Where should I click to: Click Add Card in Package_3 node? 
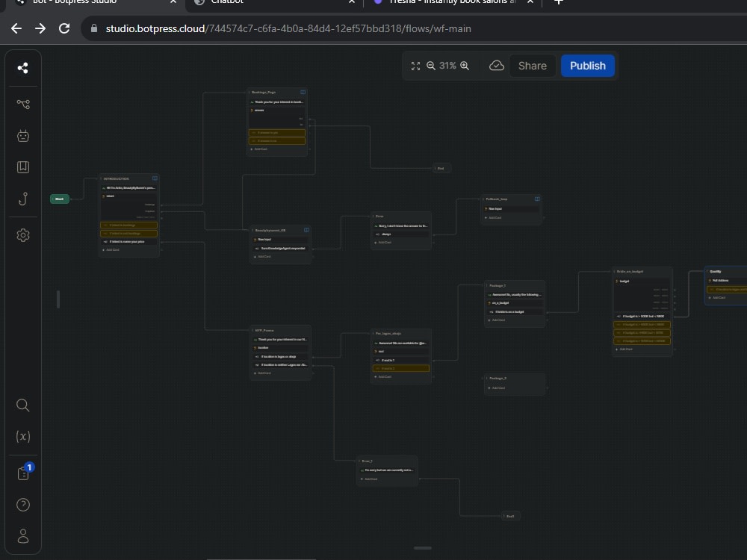497,388
